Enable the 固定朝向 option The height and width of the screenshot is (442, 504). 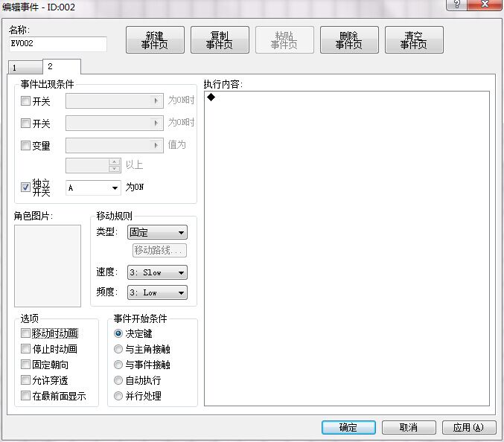pos(25,365)
